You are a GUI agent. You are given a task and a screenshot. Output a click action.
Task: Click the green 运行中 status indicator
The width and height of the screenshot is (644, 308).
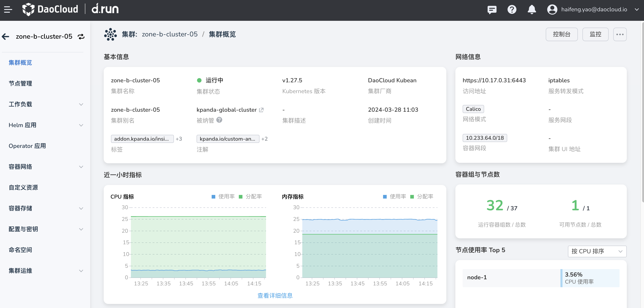pos(199,80)
